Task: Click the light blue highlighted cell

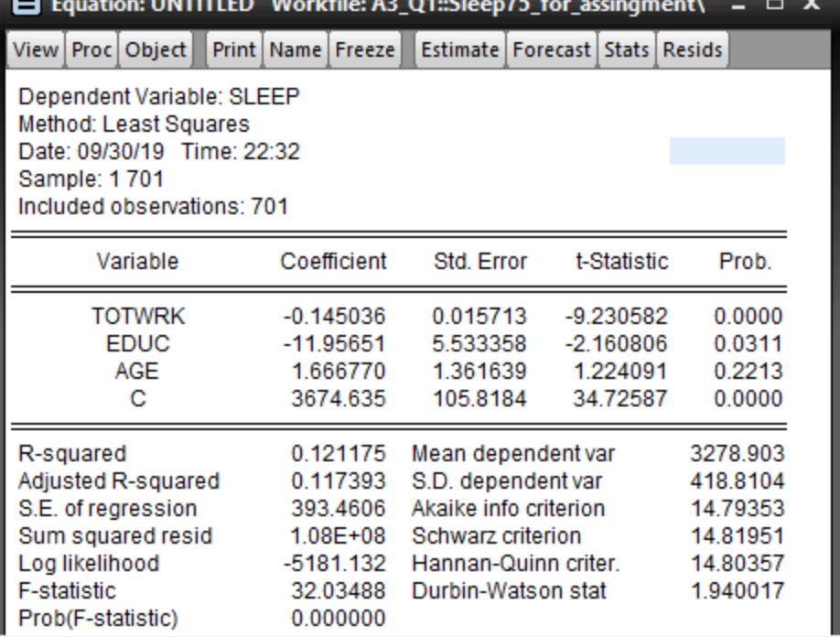Action: (727, 151)
